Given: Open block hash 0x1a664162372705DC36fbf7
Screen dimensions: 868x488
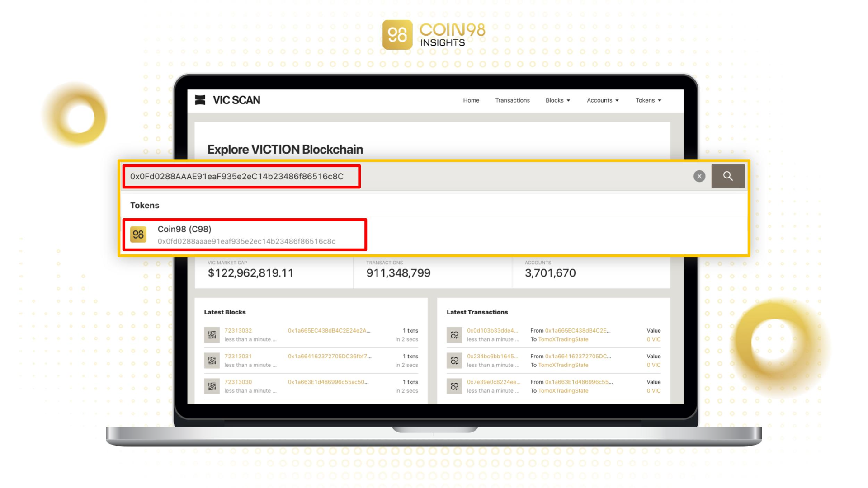Looking at the screenshot, I should pyautogui.click(x=330, y=357).
